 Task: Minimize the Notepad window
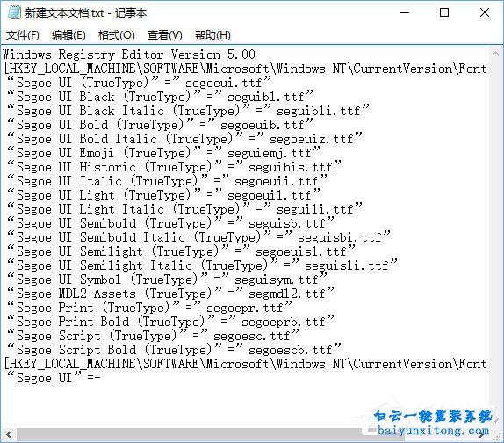(405, 12)
